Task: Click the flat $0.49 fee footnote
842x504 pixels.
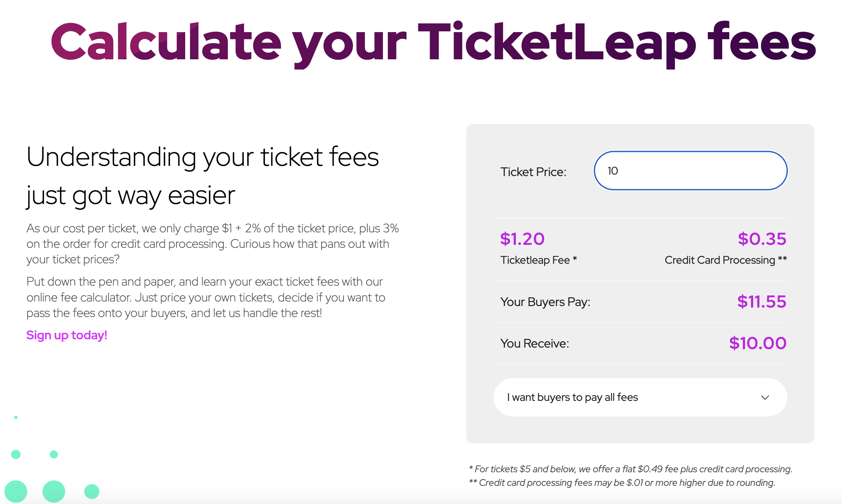Action: (630, 469)
